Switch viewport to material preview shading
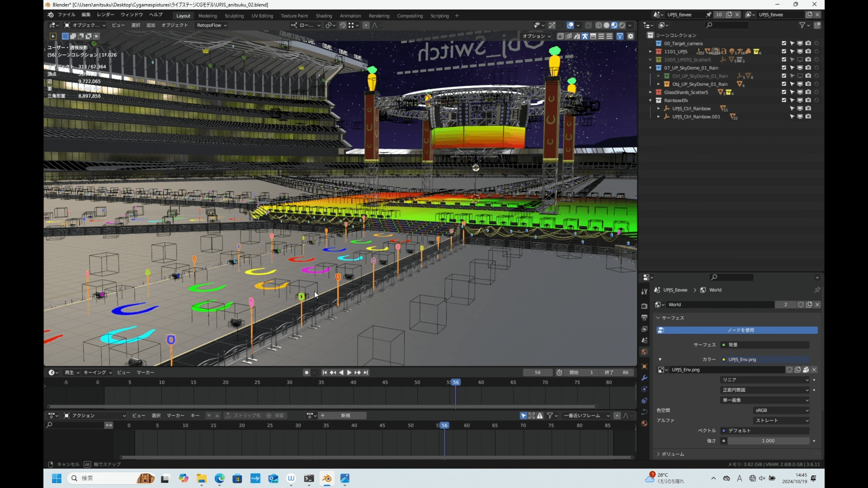 pyautogui.click(x=614, y=25)
